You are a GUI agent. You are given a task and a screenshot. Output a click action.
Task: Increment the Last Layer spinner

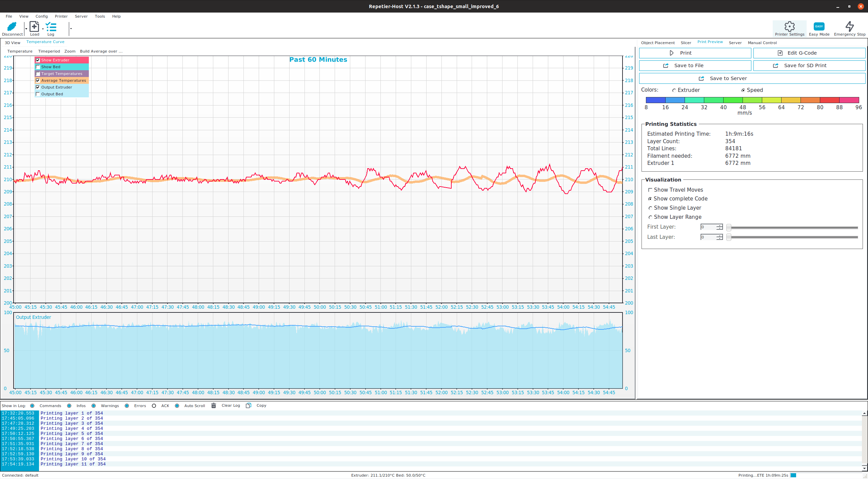pyautogui.click(x=719, y=235)
